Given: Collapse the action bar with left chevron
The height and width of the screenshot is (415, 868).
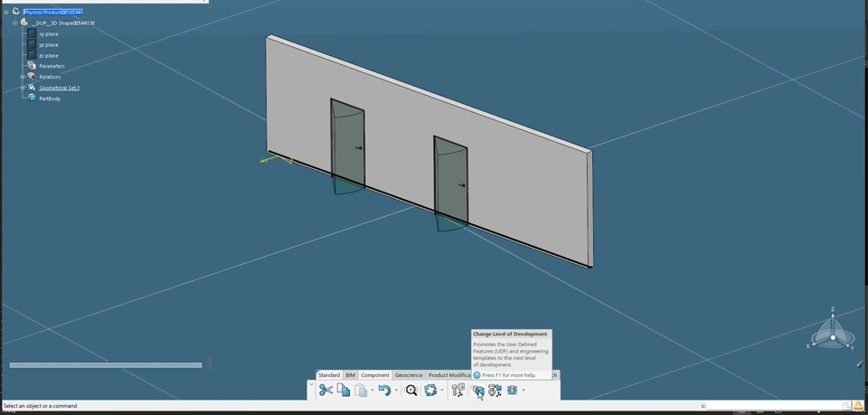Looking at the screenshot, I should [x=311, y=384].
